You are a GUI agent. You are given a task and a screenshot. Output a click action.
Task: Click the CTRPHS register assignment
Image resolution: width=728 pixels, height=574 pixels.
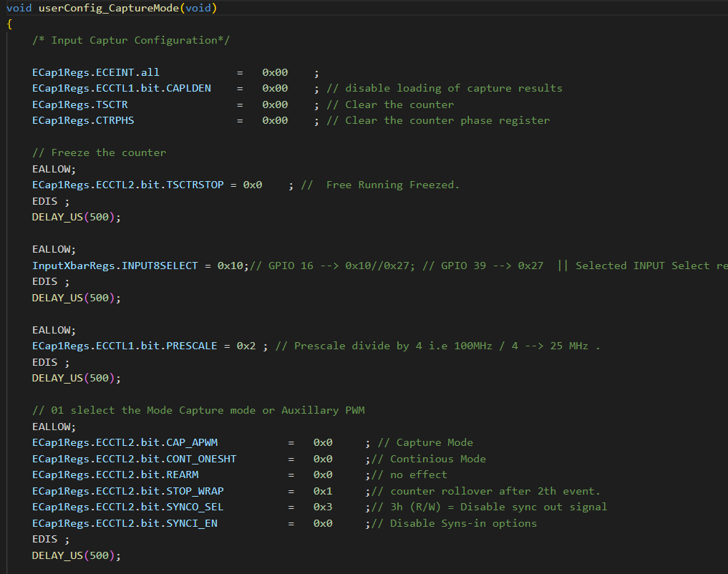[83, 120]
